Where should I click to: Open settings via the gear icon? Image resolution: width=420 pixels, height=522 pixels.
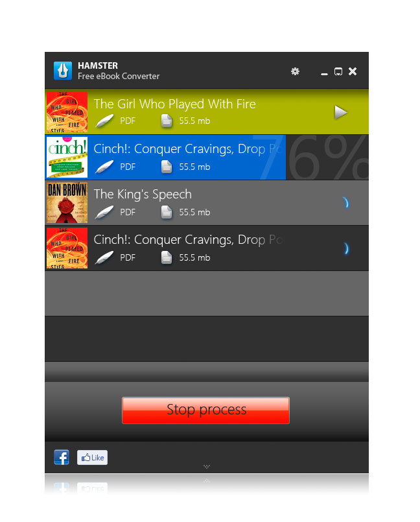tap(295, 71)
